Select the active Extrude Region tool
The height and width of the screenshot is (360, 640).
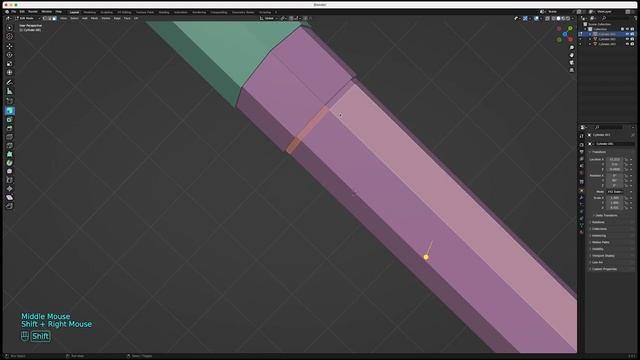coord(9,111)
